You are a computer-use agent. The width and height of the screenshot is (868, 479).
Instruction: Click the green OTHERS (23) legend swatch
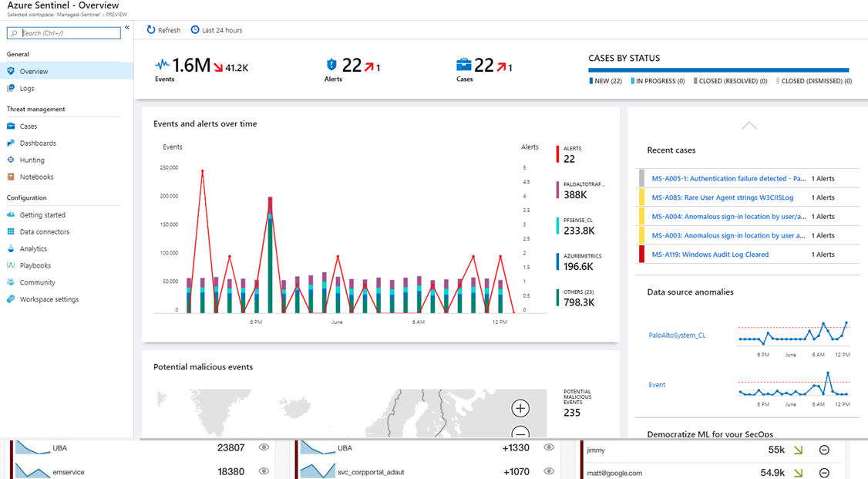(557, 298)
